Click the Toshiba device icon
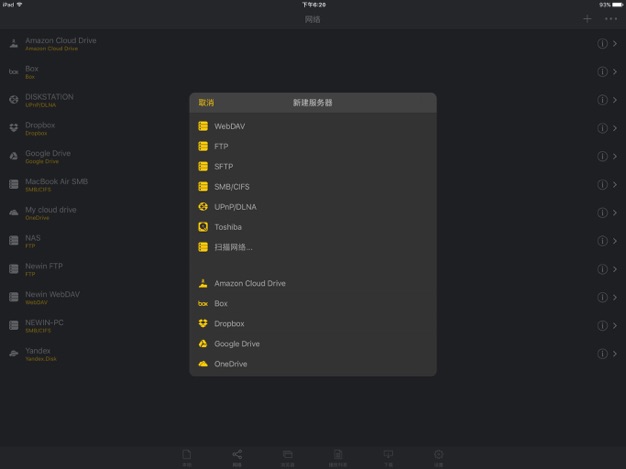Screen dimensions: 626x469 (x=203, y=227)
